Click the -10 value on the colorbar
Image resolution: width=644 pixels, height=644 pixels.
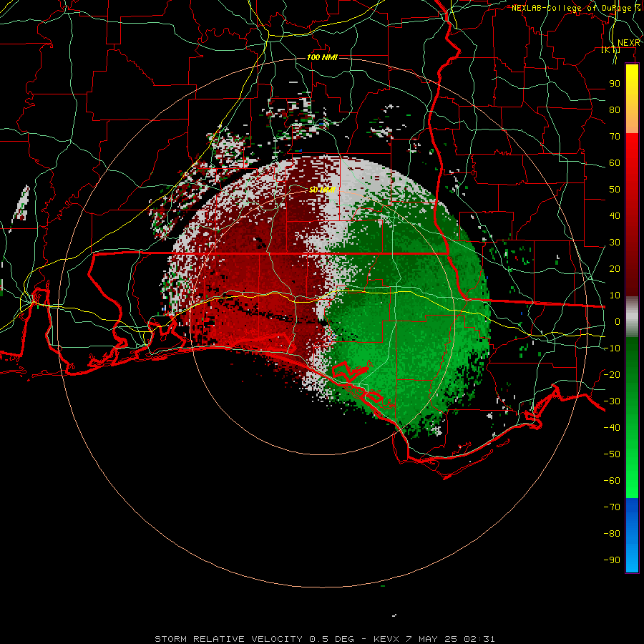pos(612,348)
